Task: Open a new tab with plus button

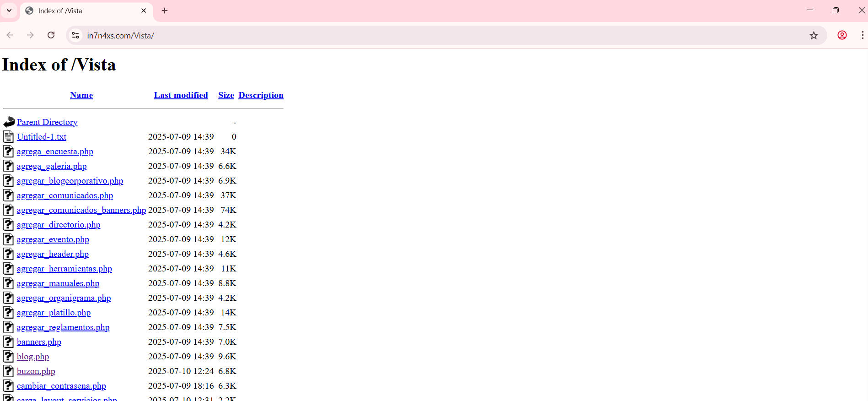Action: click(x=165, y=11)
